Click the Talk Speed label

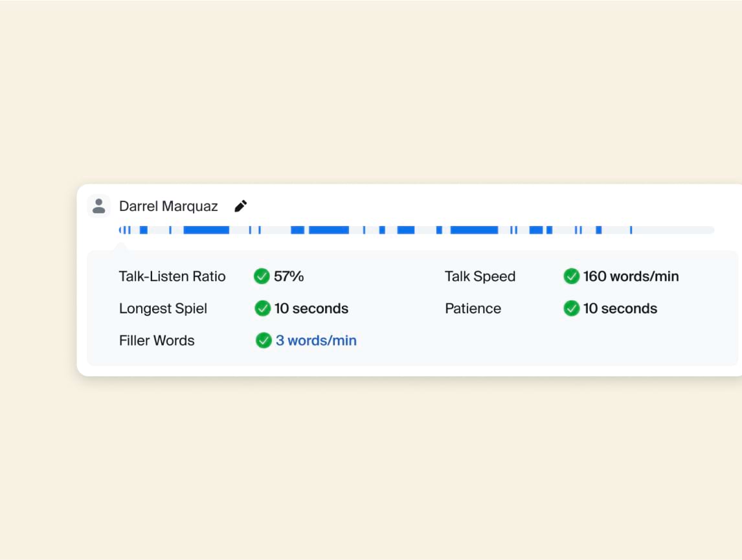480,276
